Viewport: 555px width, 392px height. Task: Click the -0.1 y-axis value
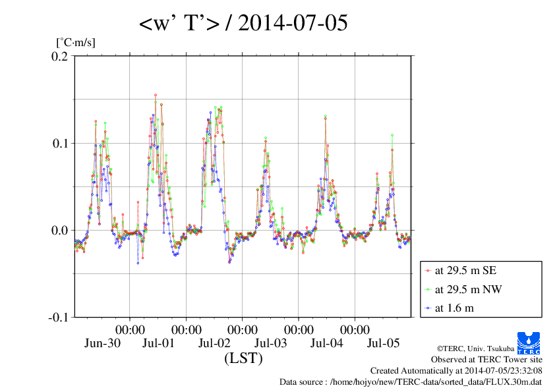(x=58, y=318)
